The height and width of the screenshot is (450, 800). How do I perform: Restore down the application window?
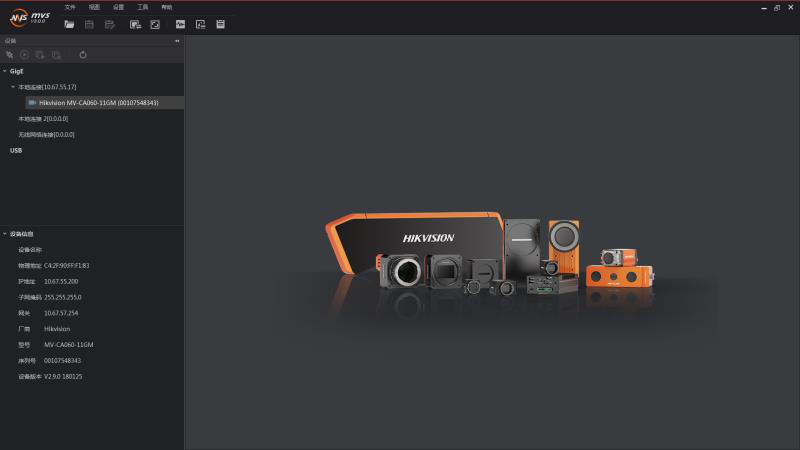(776, 7)
